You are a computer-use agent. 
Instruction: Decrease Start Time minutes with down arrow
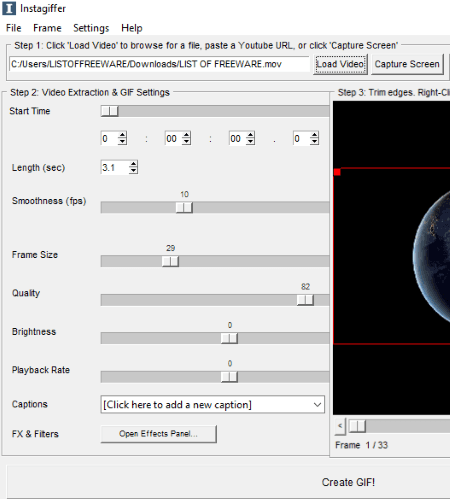pyautogui.click(x=186, y=142)
